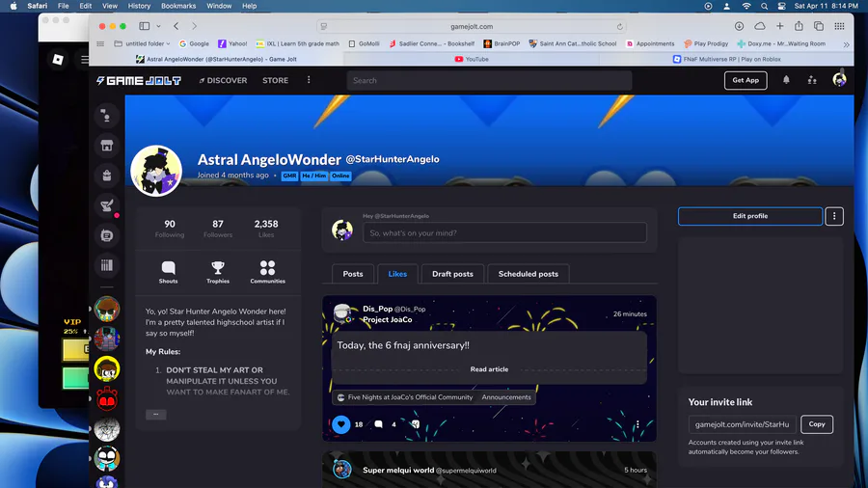Open comments on the Dis_Pop post
Screen dimensions: 868x488
379,424
